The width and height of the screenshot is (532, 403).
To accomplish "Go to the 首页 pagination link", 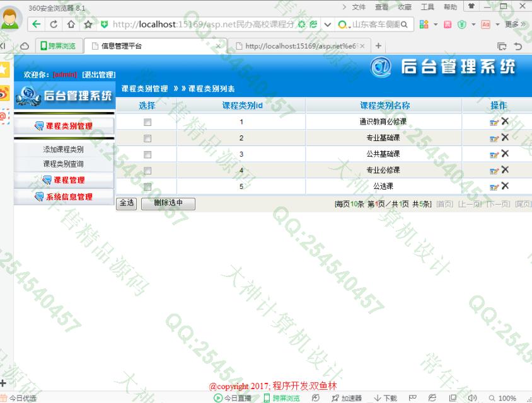I will tap(445, 204).
